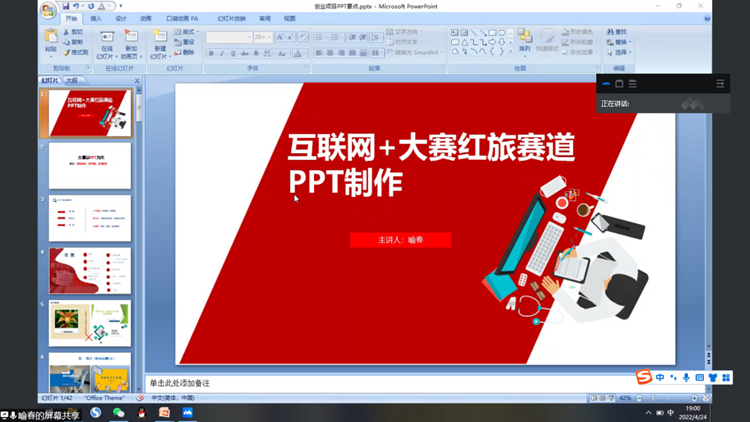The image size is (750, 422).
Task: Toggle Underline formatting button
Action: pos(233,53)
